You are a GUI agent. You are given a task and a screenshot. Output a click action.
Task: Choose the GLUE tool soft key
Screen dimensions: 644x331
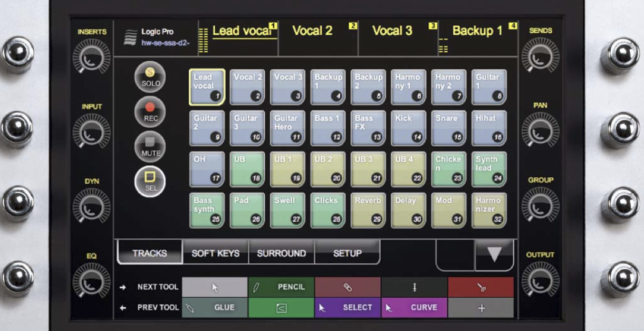pyautogui.click(x=215, y=308)
